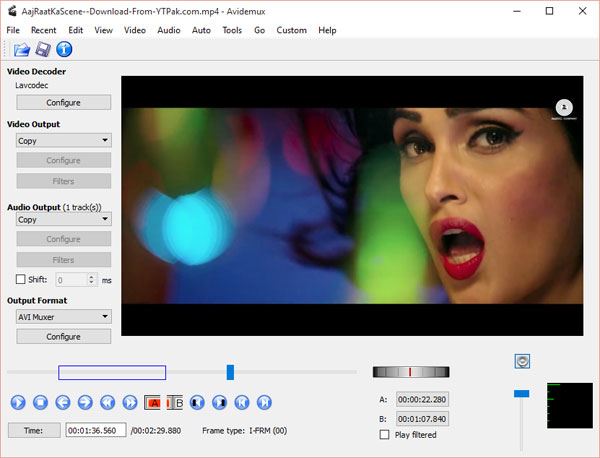Viewport: 600px width, 458px height.
Task: Set selection start marker A
Action: [152, 403]
